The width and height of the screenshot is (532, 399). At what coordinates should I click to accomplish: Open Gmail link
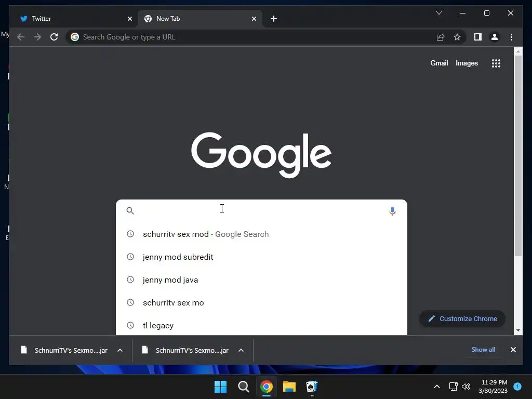pyautogui.click(x=439, y=63)
